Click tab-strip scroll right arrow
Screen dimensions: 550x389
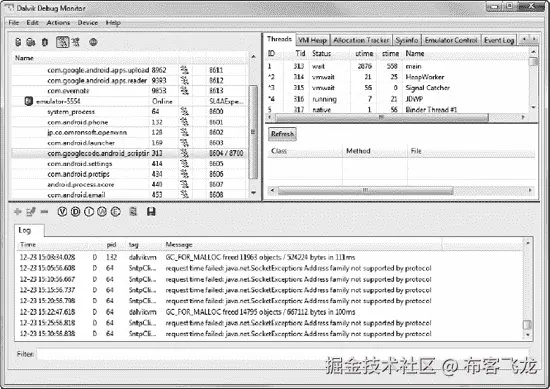coord(534,39)
